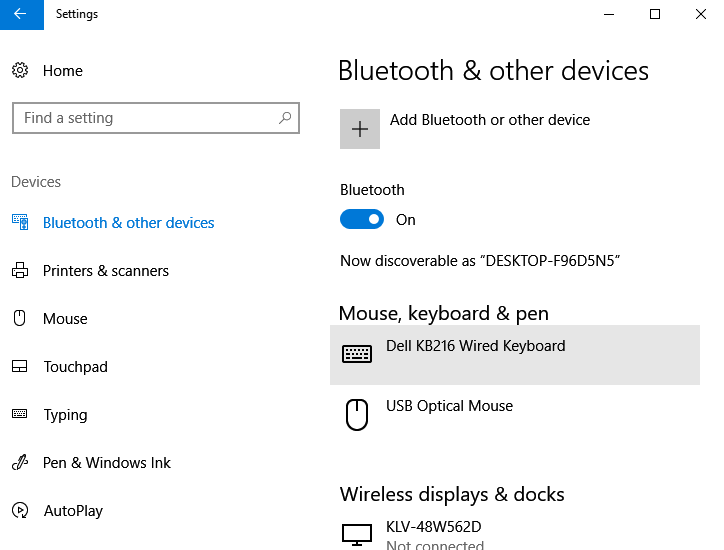Select Bluetooth & other devices in sidebar
This screenshot has width=724, height=550.
[128, 223]
